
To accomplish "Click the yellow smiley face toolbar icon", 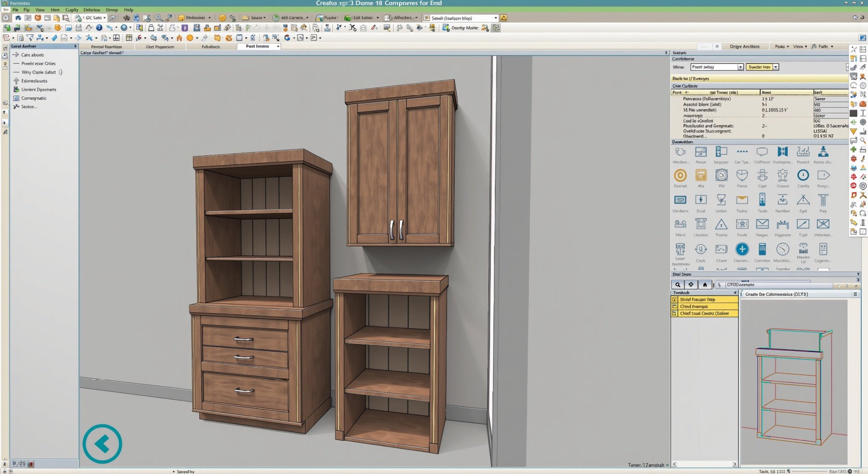I will click(x=222, y=18).
